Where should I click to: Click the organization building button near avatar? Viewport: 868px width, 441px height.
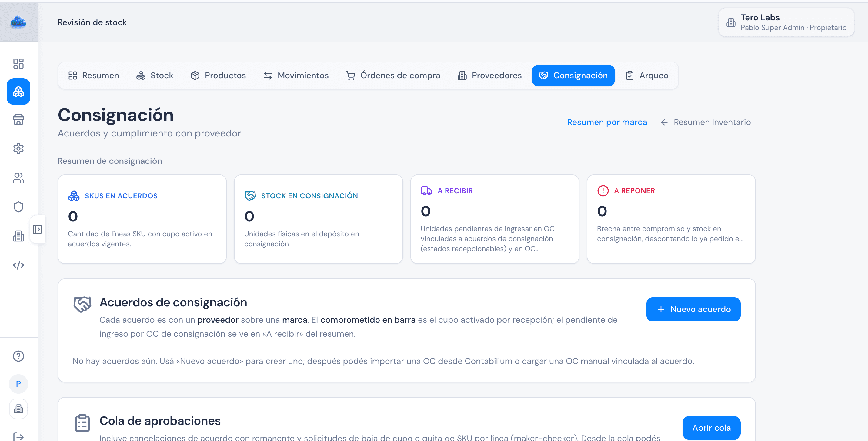tap(18, 409)
